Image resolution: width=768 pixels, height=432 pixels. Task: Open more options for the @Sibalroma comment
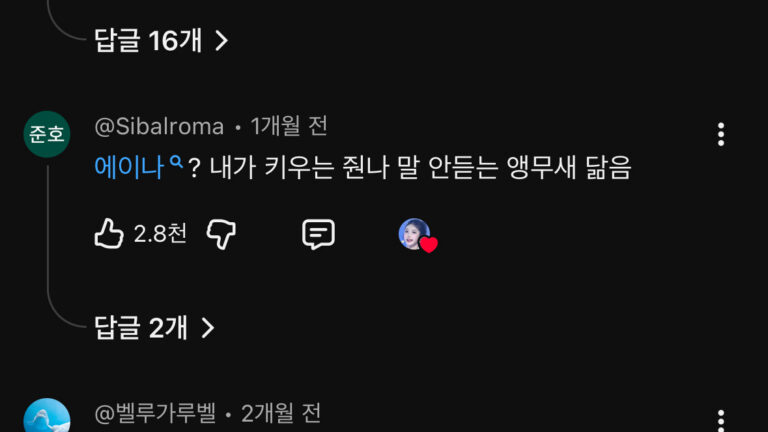tap(720, 134)
